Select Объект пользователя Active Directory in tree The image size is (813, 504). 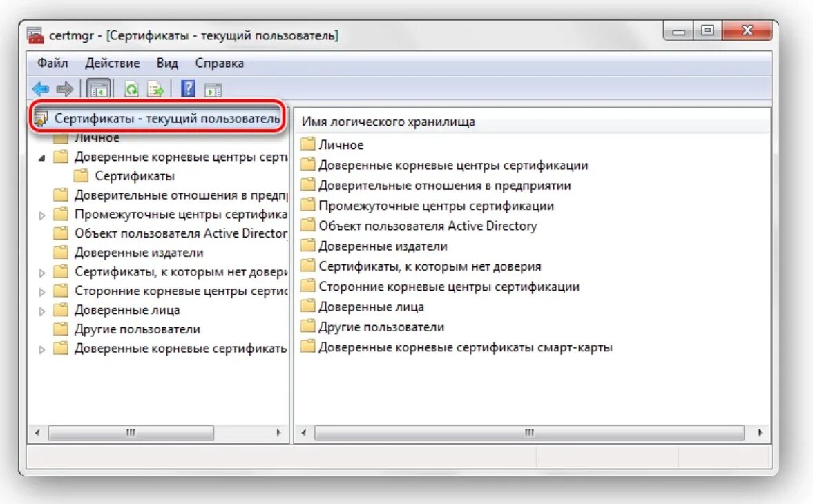pyautogui.click(x=180, y=233)
